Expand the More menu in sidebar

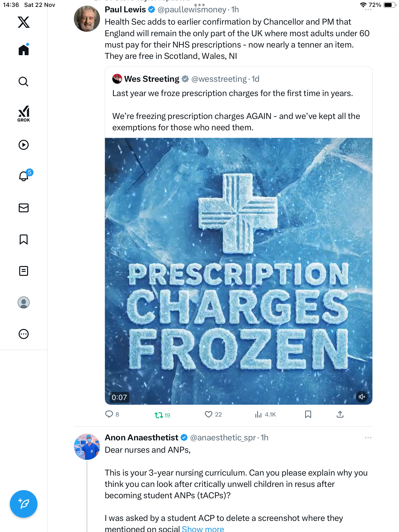click(24, 334)
